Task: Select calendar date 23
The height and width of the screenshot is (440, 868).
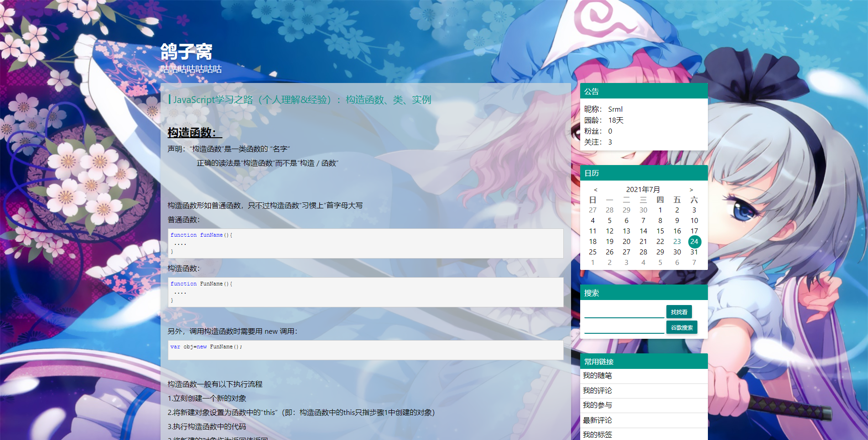Action: [677, 242]
